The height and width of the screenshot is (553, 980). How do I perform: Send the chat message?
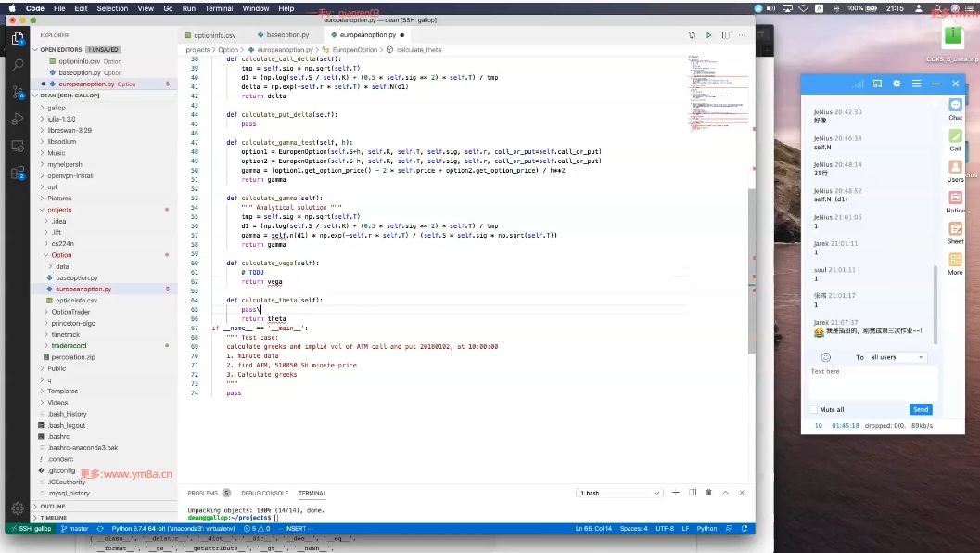(921, 410)
